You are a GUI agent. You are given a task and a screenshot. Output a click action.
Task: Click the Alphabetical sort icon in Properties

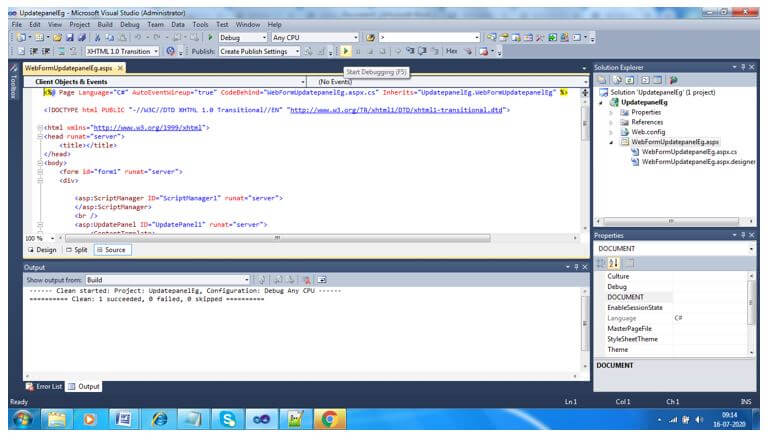click(613, 263)
